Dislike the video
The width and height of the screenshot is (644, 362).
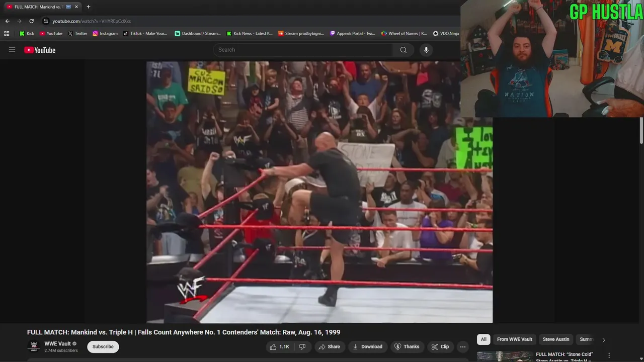(x=302, y=346)
